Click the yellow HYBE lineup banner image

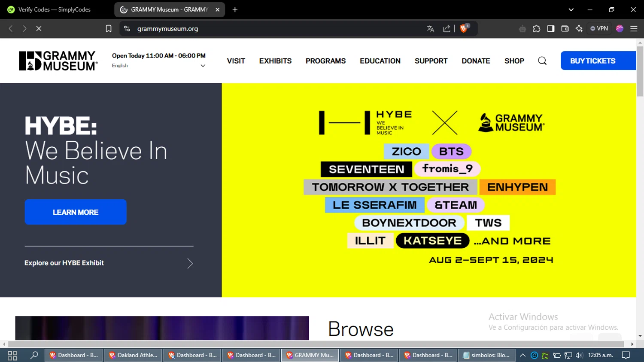tap(429, 190)
